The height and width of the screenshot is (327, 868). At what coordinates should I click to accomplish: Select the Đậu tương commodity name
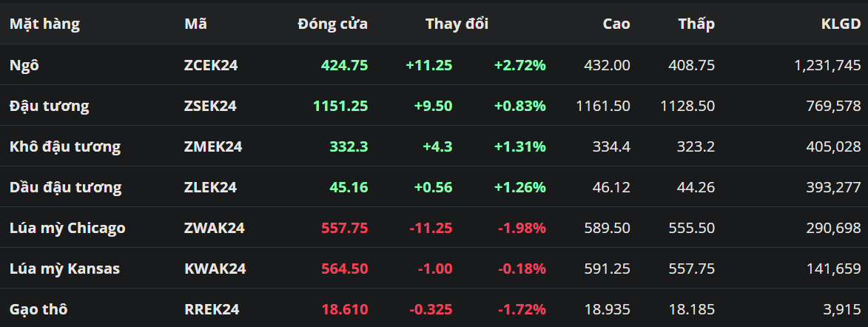[49, 106]
